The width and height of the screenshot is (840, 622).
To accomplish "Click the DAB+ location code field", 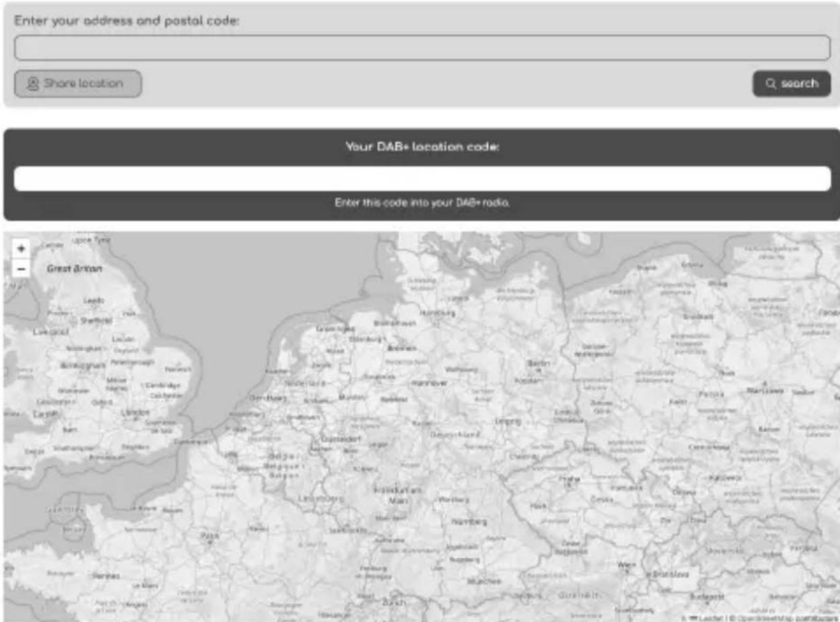I will tap(422, 179).
